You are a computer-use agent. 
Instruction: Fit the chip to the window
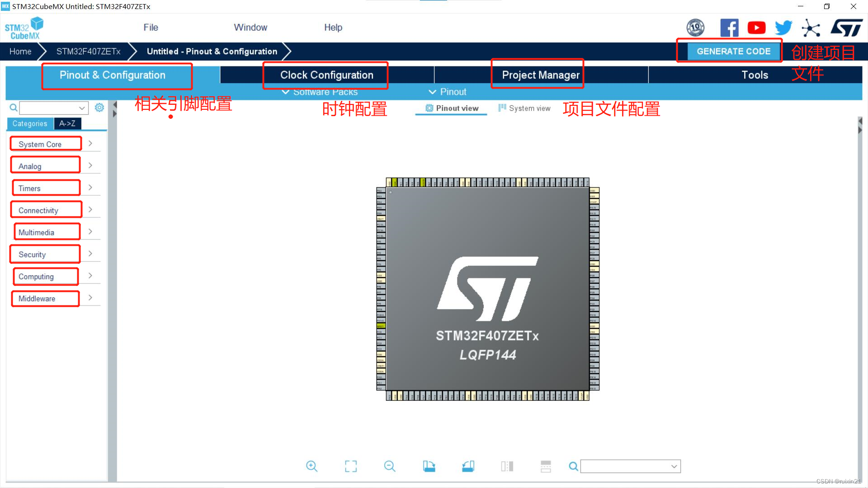[351, 466]
